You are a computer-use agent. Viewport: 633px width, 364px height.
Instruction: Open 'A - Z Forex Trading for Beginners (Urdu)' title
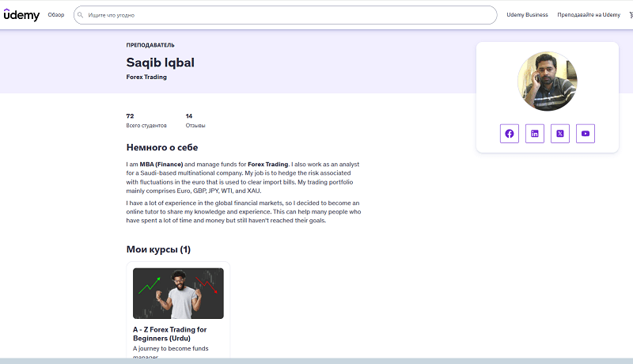pyautogui.click(x=169, y=334)
